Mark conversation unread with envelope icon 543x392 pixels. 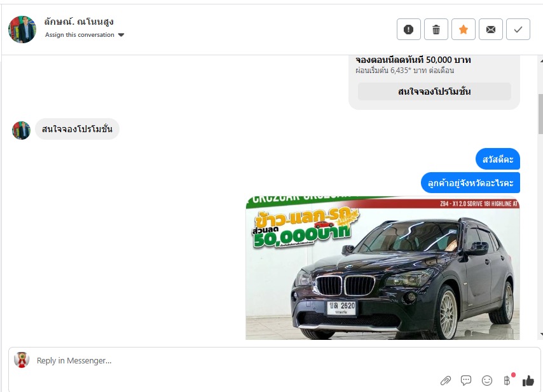click(491, 29)
